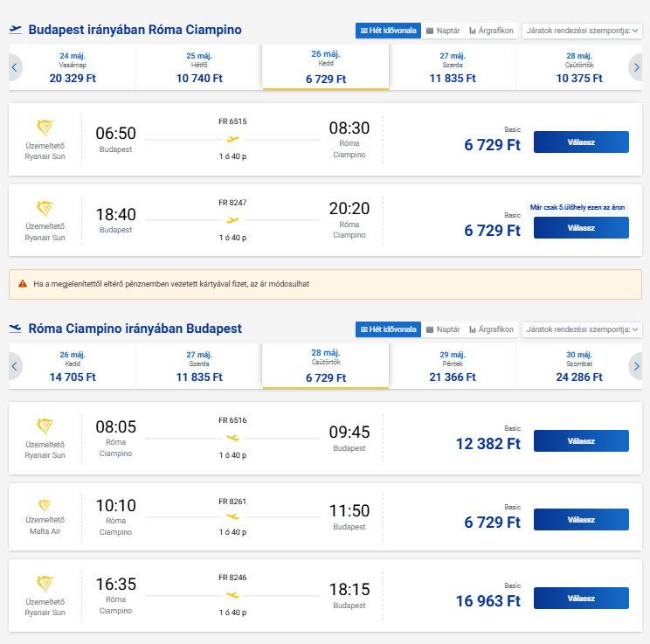Click the left arrow in the outbound date carousel
Viewport: 650px width, 644px height.
(15, 67)
